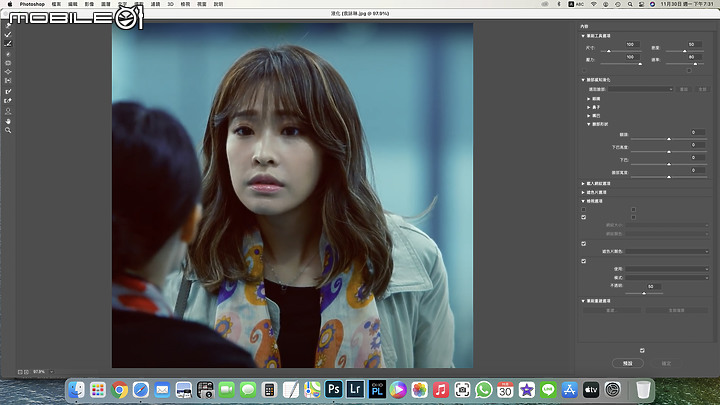The width and height of the screenshot is (720, 405).
Task: Toggle the unchecked right box above 網紋大小
Action: tap(633, 217)
